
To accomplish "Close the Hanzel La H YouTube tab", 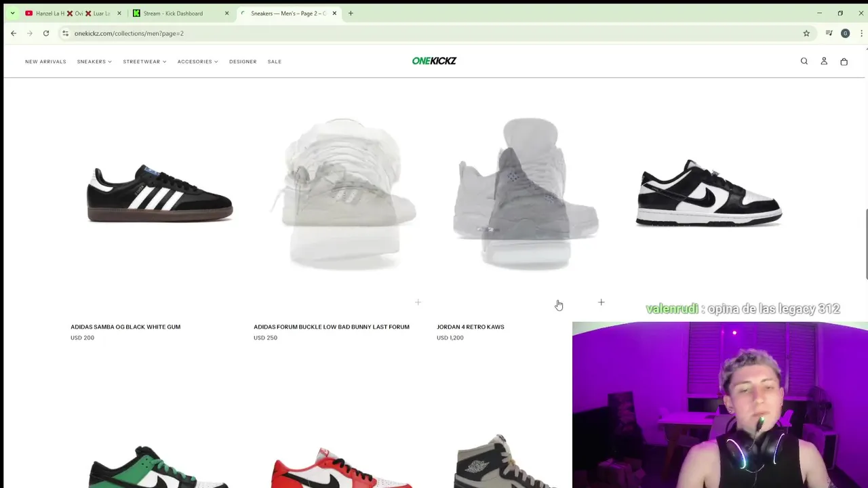I will [x=119, y=14].
